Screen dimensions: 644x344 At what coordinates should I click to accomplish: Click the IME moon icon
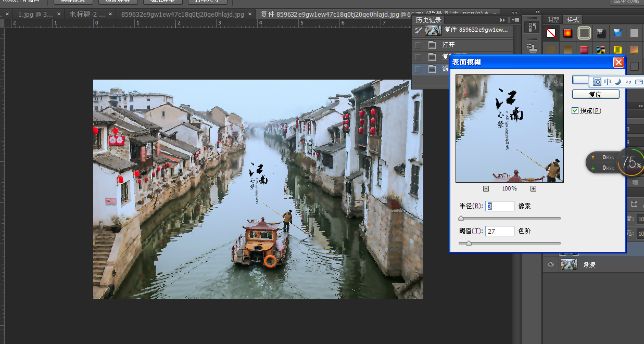coord(618,82)
